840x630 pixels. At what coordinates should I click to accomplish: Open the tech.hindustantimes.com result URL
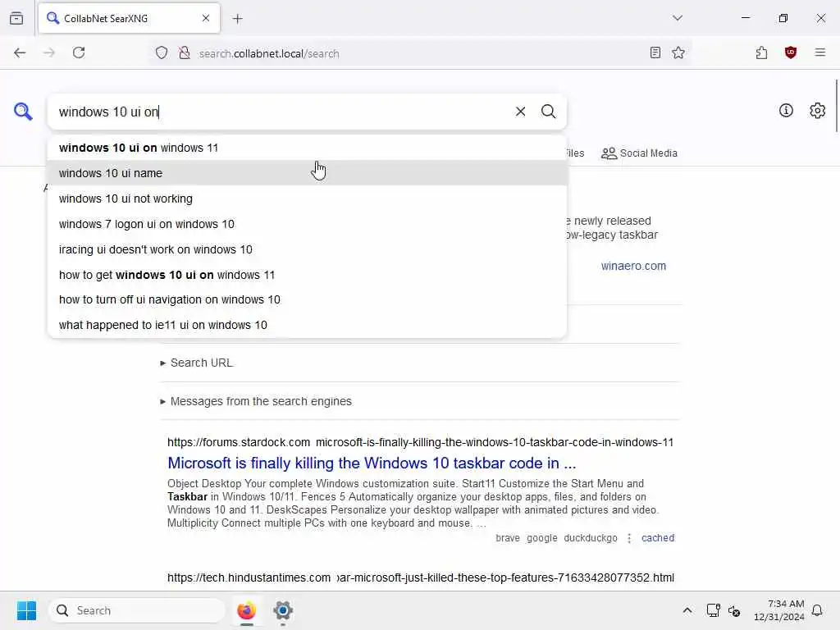[420, 577]
